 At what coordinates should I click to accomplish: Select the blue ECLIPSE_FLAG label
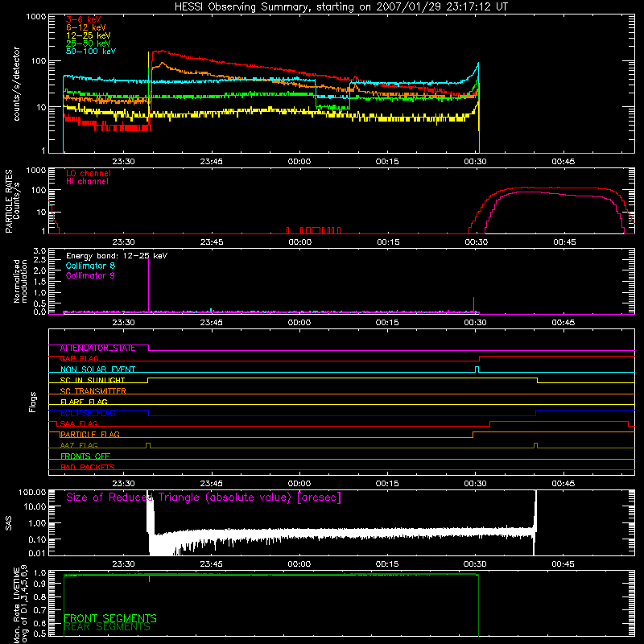pyautogui.click(x=88, y=413)
